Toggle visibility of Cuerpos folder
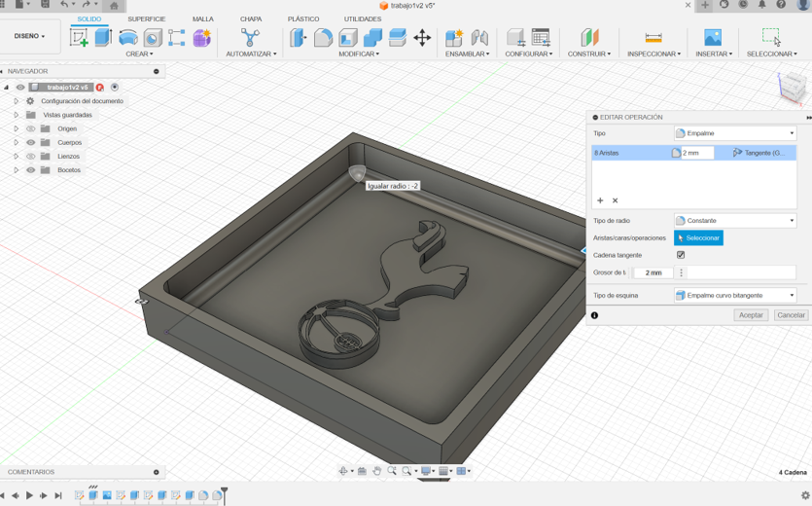The width and height of the screenshot is (812, 506). tap(31, 142)
